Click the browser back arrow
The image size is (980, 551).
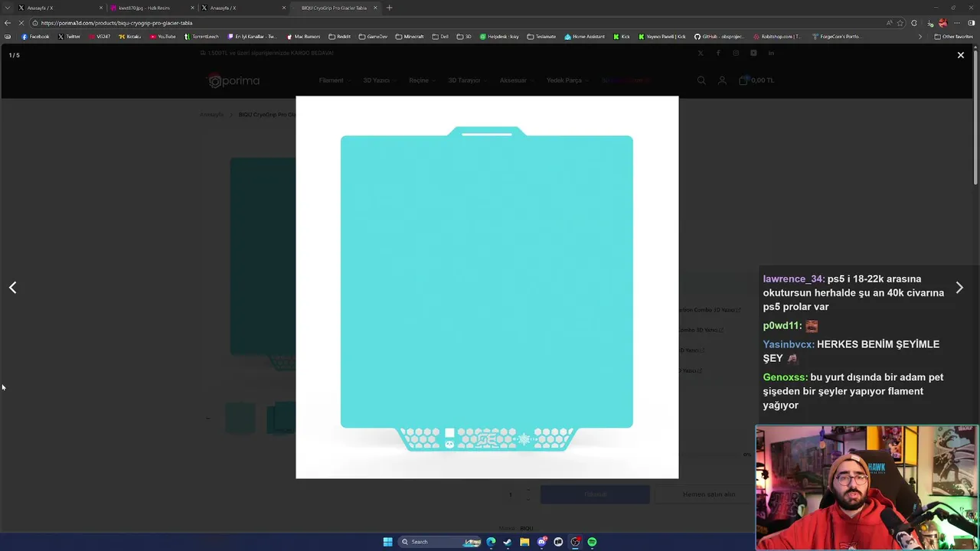click(x=8, y=23)
